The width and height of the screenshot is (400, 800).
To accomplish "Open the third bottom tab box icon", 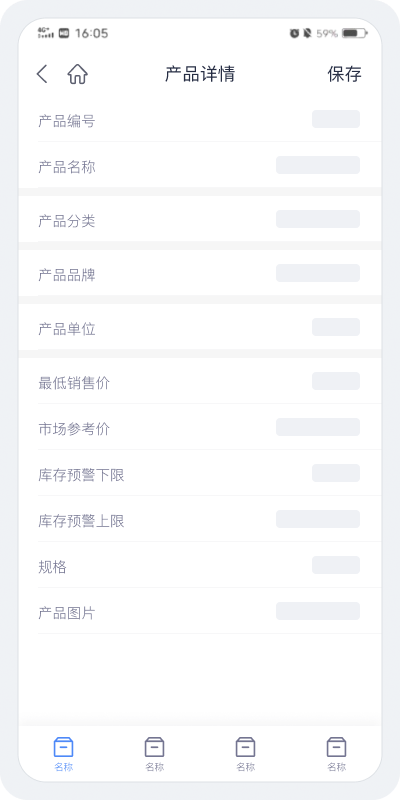I will click(x=245, y=747).
